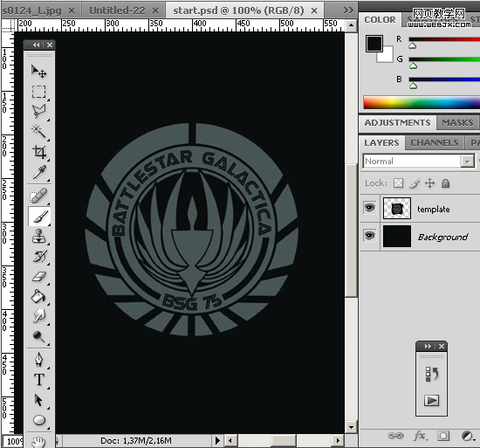Close the mini floating dock panel
Image resolution: width=480 pixels, height=448 pixels.
tap(442, 347)
